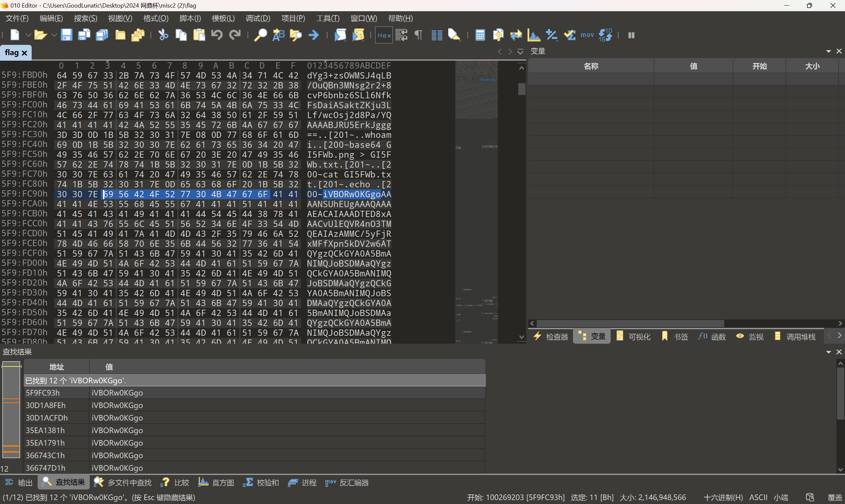Open the mov disassembler icon

[x=587, y=35]
